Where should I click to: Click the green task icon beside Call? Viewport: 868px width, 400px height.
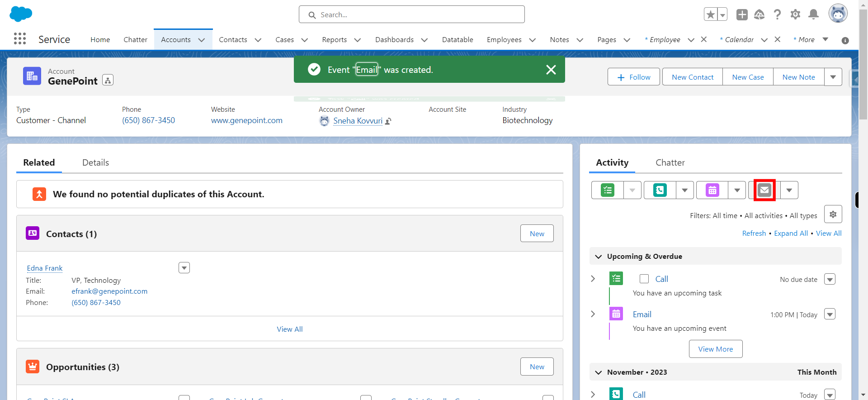click(x=616, y=279)
